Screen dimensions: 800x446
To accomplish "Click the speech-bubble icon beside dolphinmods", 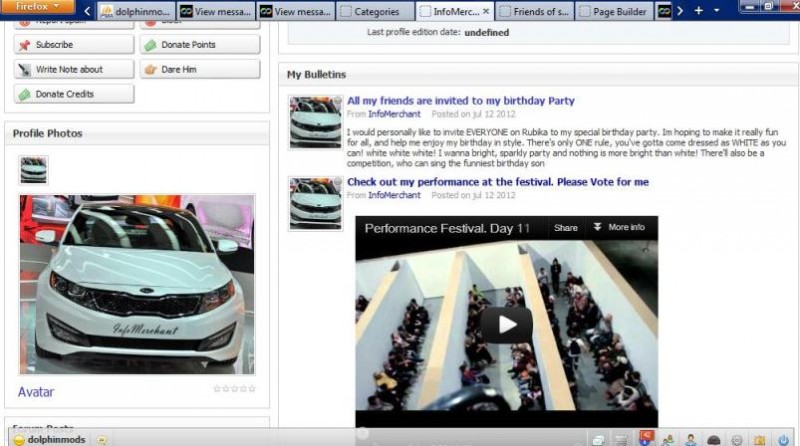I will point(102,440).
